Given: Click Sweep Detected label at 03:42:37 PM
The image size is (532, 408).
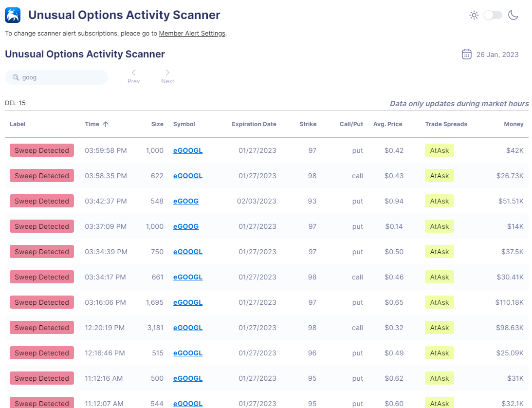Looking at the screenshot, I should coord(42,201).
